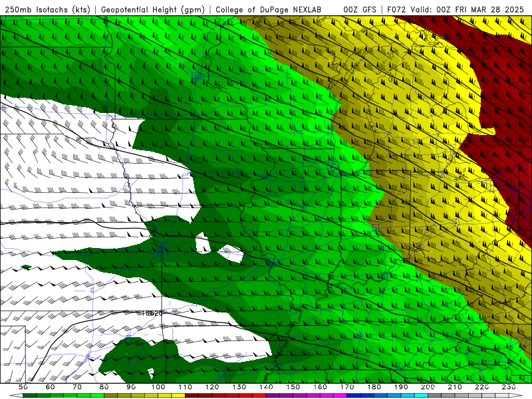Click the '250mb Isotachs (kts)' title text
Image resolution: width=532 pixels, height=399 pixels.
tap(47, 9)
